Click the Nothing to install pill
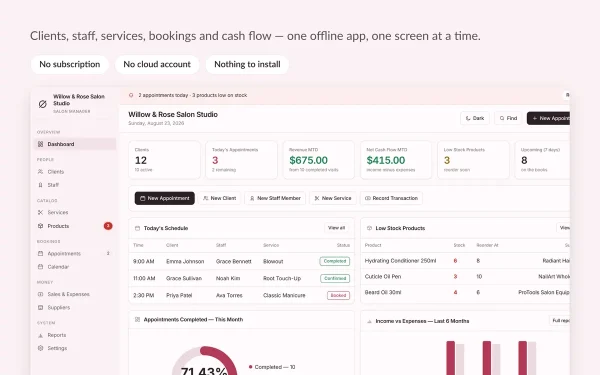 [247, 64]
